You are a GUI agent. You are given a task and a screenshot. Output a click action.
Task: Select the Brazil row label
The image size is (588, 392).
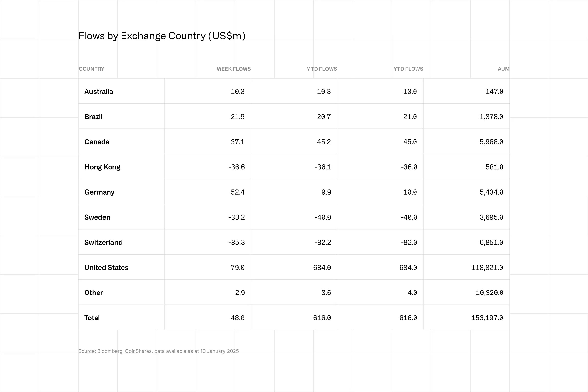[93, 117]
